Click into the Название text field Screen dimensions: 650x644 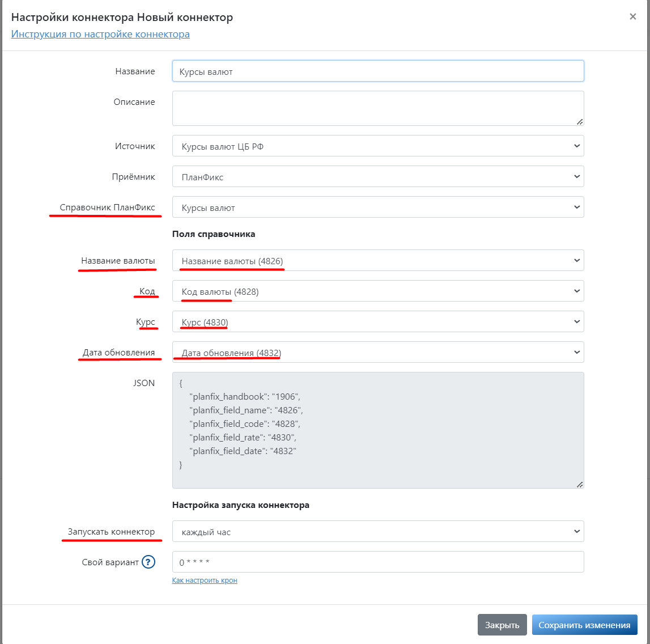[x=378, y=71]
